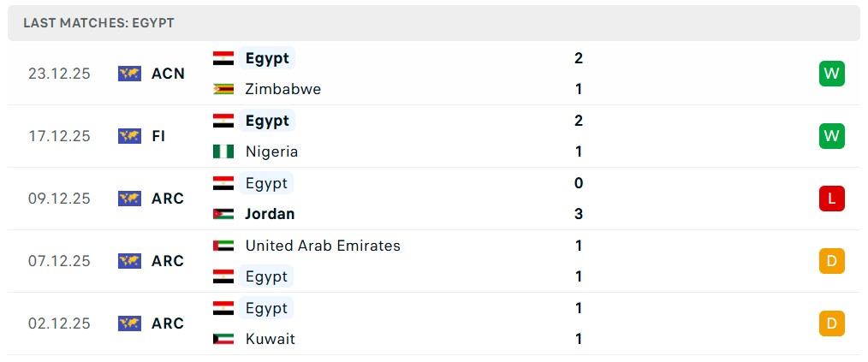Click the FI competition world-map icon

tap(129, 136)
